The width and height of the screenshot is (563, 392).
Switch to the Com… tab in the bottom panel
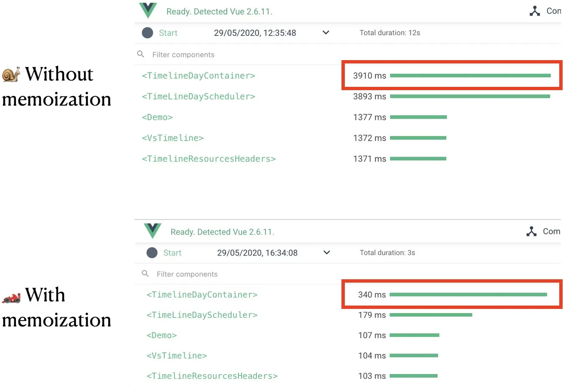(551, 231)
